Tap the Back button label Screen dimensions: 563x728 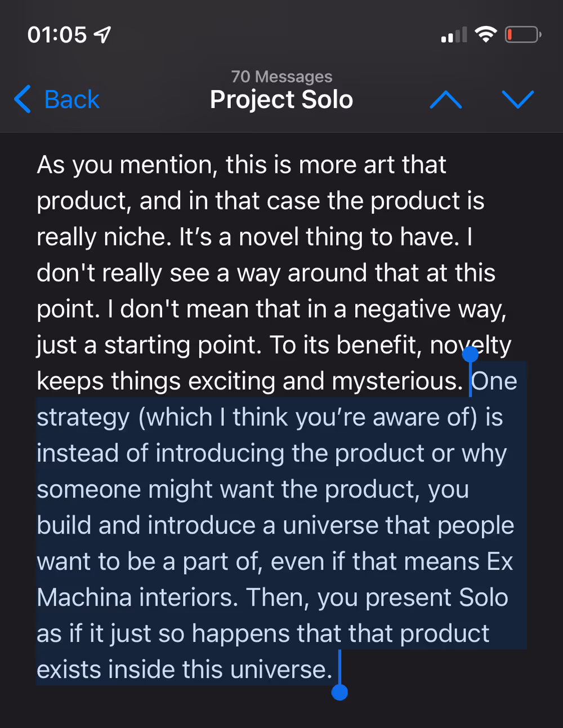click(72, 100)
